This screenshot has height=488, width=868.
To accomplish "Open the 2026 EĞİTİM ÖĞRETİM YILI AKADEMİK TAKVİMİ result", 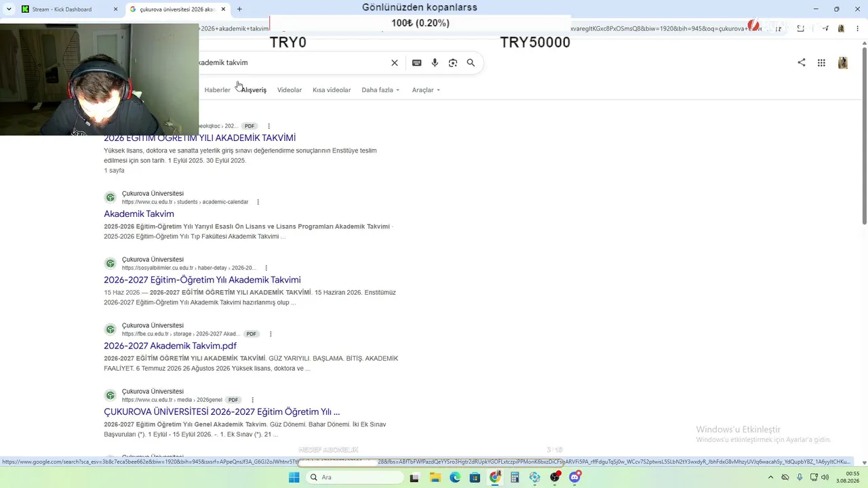I will 199,138.
